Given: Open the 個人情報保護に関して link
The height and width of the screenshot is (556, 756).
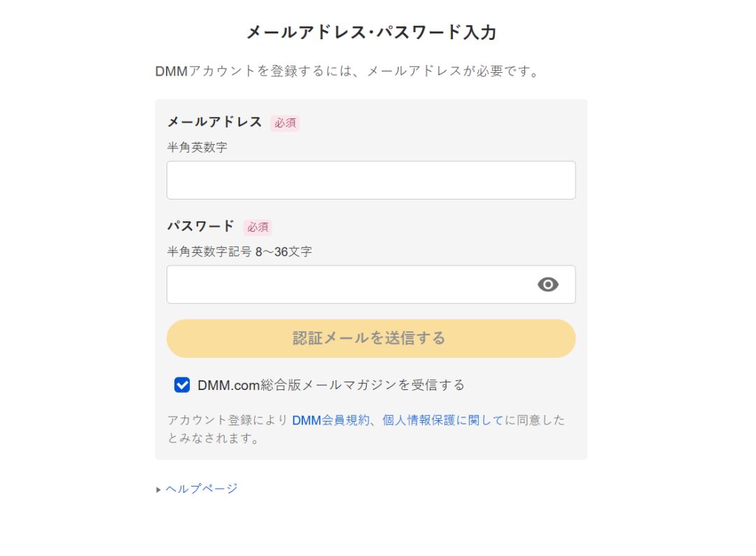Looking at the screenshot, I should [x=443, y=420].
